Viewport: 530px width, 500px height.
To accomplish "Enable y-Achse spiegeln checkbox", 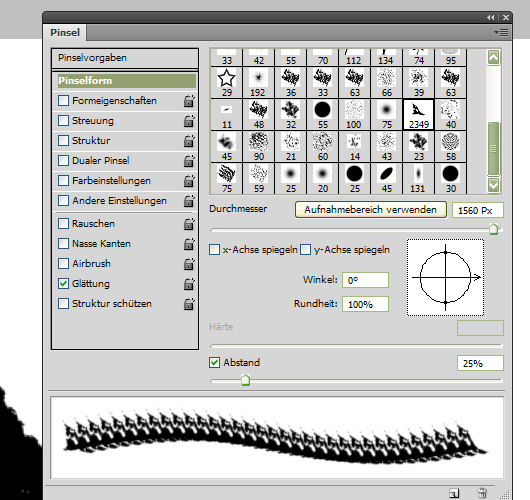I will 306,250.
